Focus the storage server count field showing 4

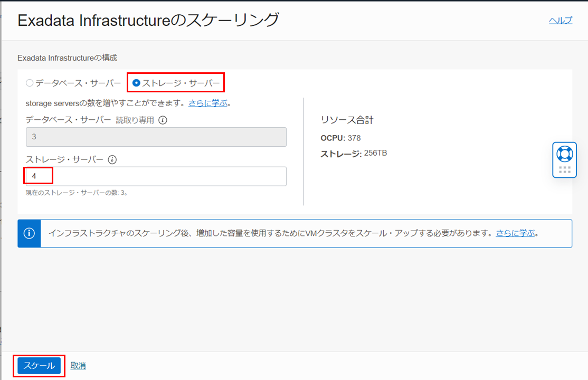pyautogui.click(x=156, y=176)
